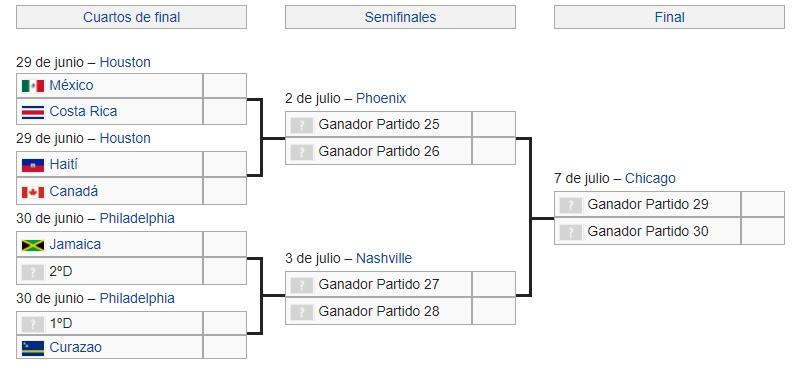Follow the México team link

(x=71, y=86)
